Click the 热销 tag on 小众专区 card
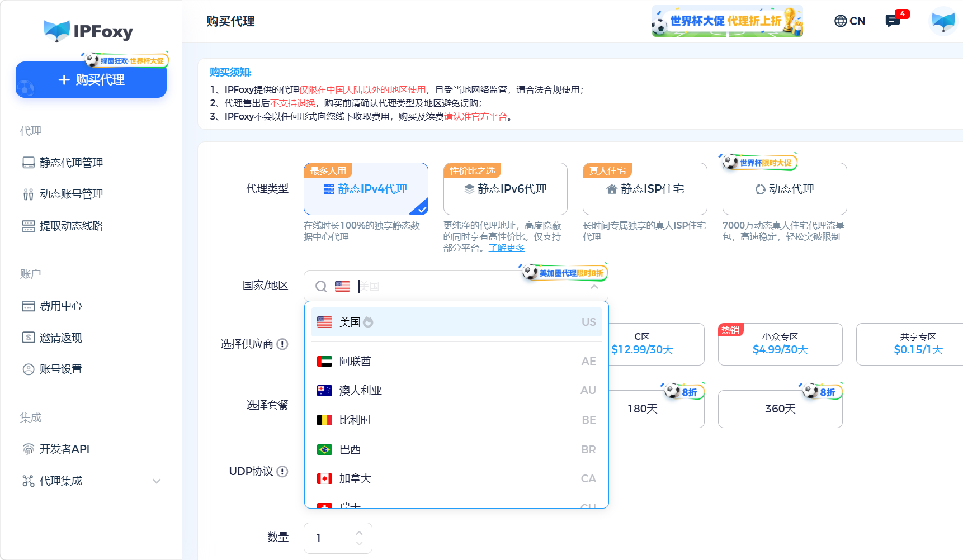The height and width of the screenshot is (560, 963). pyautogui.click(x=730, y=330)
